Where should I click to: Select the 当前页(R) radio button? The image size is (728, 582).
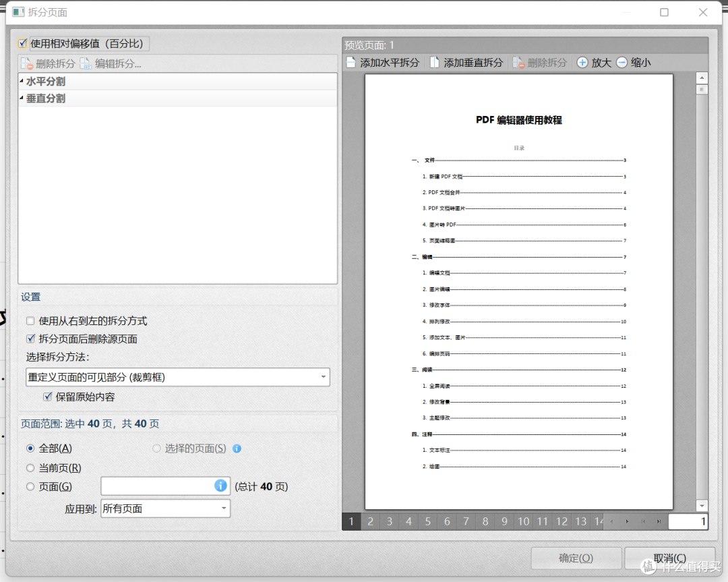30,468
